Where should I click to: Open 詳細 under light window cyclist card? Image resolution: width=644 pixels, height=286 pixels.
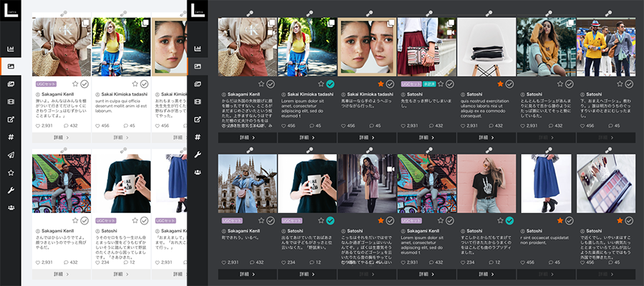tap(121, 137)
